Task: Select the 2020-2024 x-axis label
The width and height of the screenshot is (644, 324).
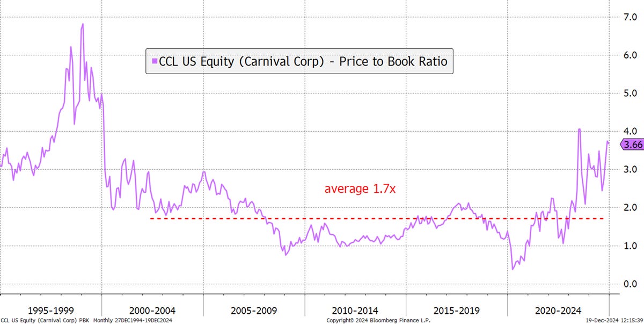Action: (558, 311)
